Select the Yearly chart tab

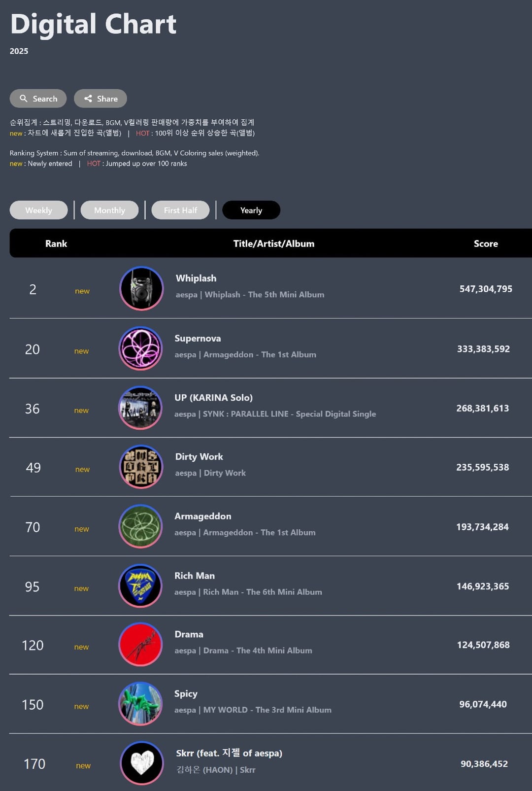tap(251, 210)
